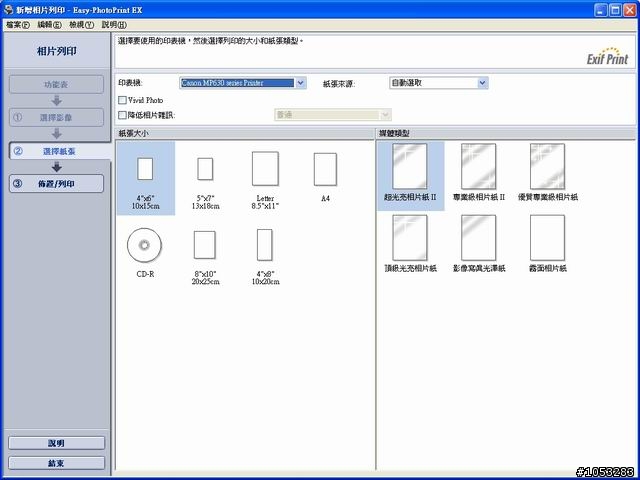This screenshot has height=480, width=640.
Task: Open the 檔案(F) menu
Action: [x=18, y=25]
